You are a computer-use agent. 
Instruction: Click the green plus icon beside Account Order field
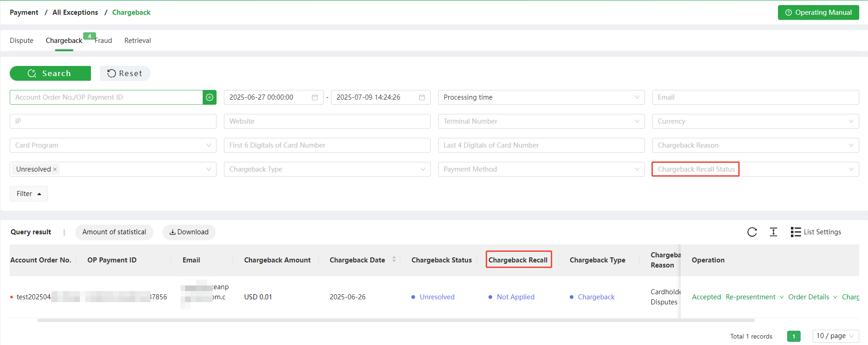point(210,97)
